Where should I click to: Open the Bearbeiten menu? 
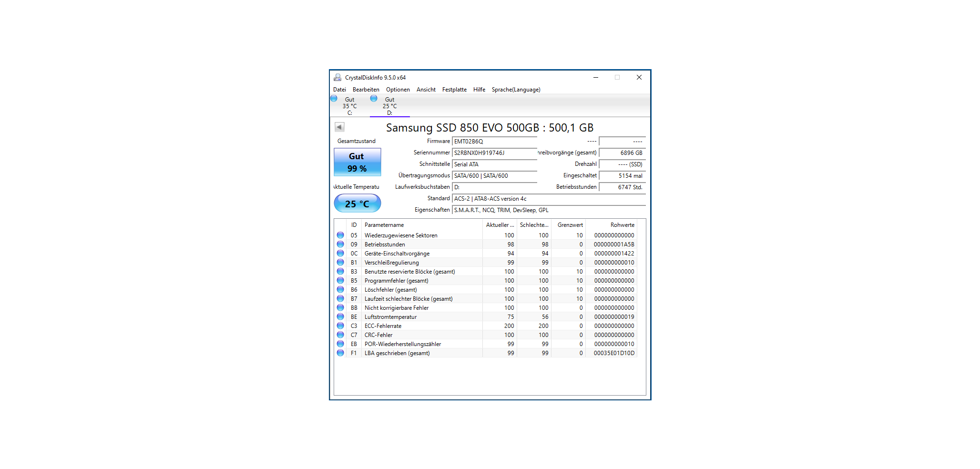(366, 90)
